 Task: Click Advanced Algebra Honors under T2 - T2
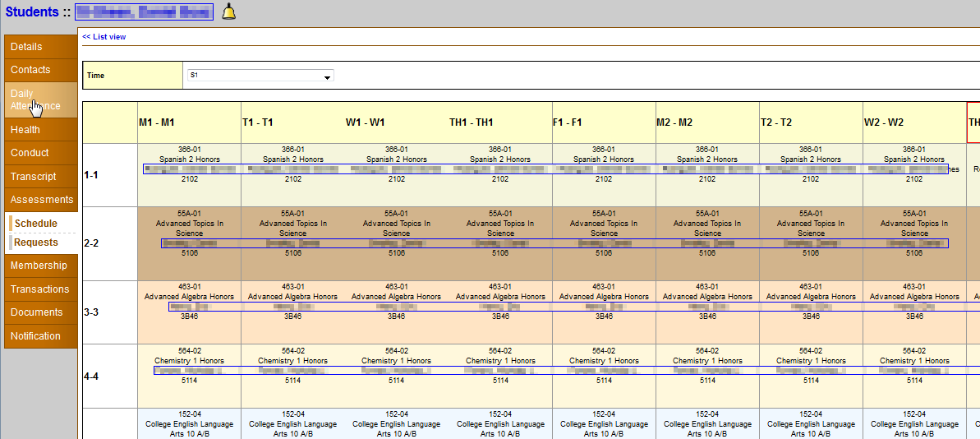[811, 297]
